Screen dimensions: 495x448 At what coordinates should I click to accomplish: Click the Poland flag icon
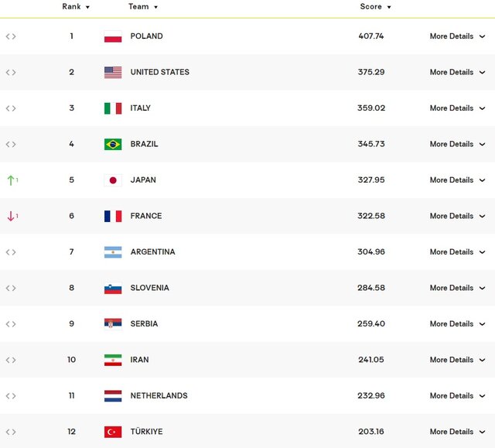point(113,36)
